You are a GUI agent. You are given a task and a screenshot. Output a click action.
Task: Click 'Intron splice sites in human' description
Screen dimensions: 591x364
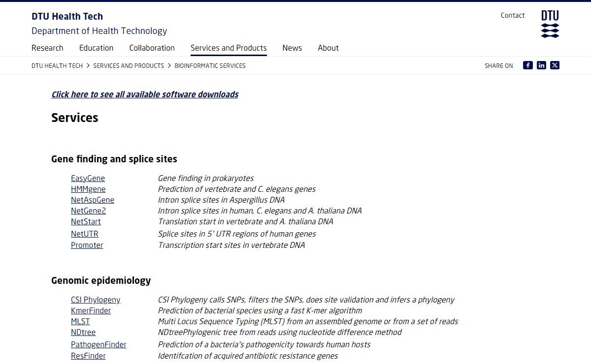(260, 211)
